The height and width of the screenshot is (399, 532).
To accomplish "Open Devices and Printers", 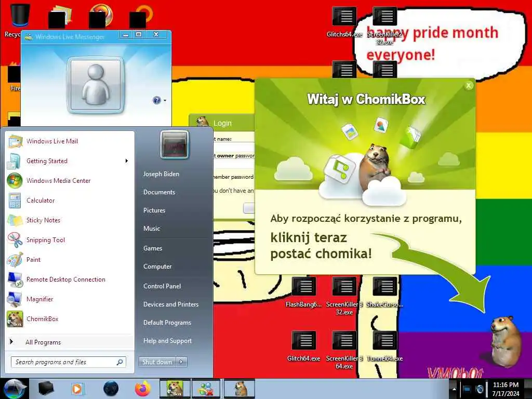I will coord(170,304).
